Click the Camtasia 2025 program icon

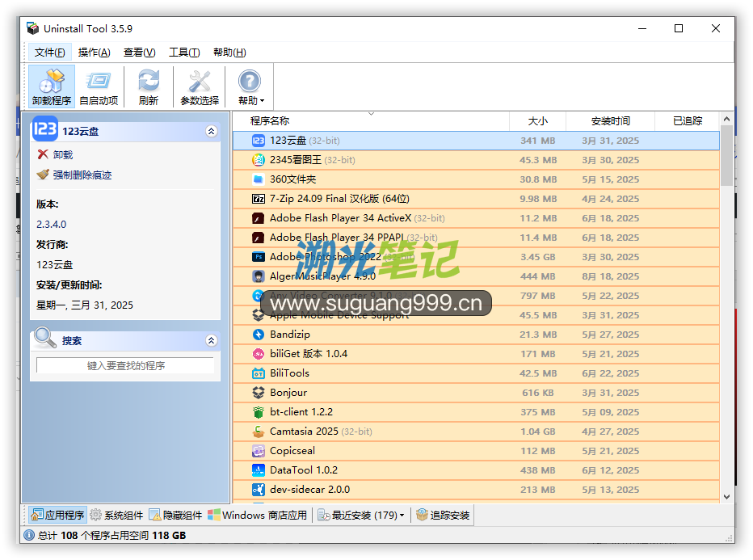point(259,432)
